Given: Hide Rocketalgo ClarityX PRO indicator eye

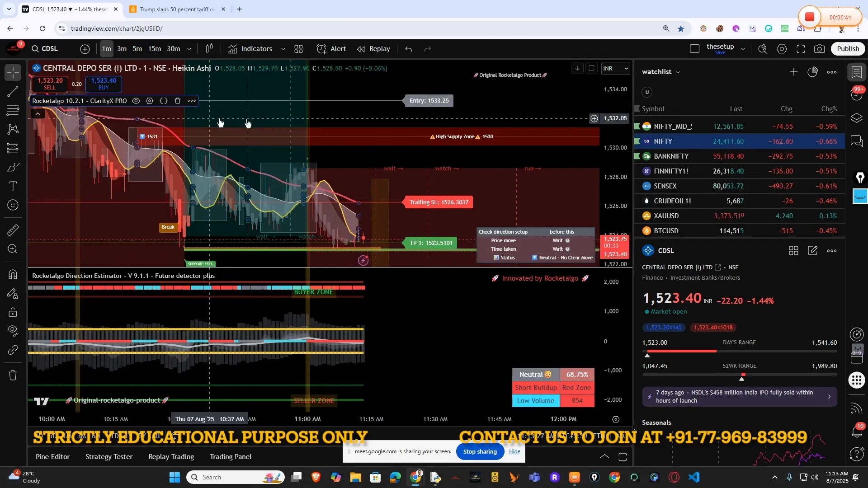Looking at the screenshot, I should pyautogui.click(x=136, y=101).
